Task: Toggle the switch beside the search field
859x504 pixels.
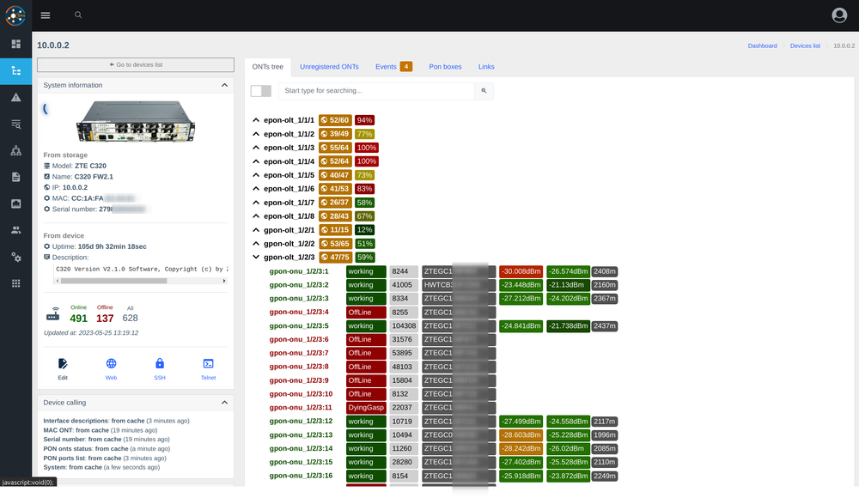Action: point(260,91)
